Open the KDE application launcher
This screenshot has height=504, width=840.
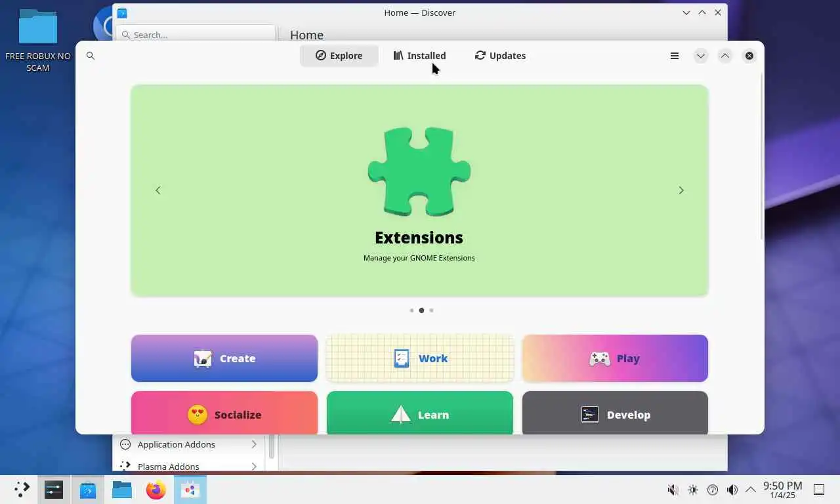22,490
